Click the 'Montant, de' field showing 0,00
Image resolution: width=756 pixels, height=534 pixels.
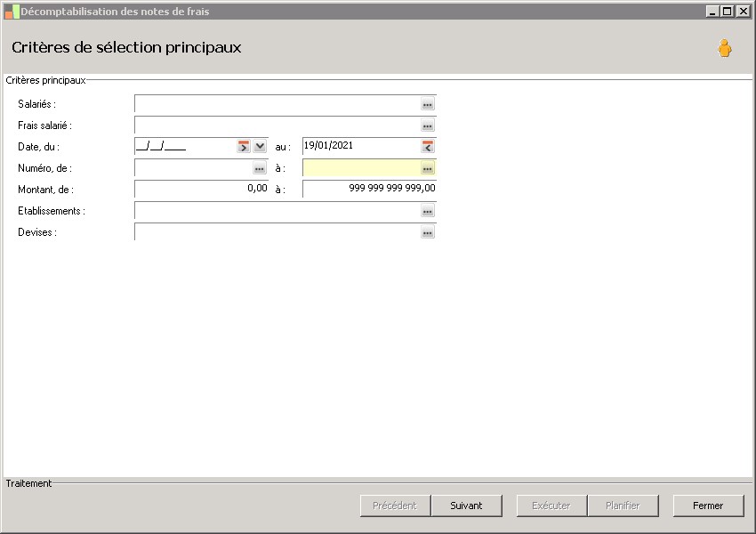coord(202,189)
